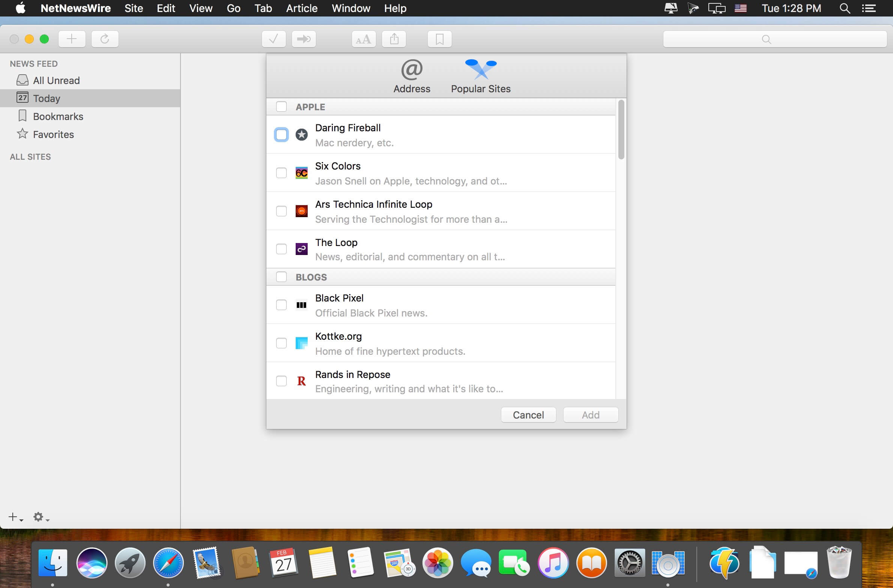Click the sites list scrollbar
This screenshot has height=588, width=893.
point(621,130)
